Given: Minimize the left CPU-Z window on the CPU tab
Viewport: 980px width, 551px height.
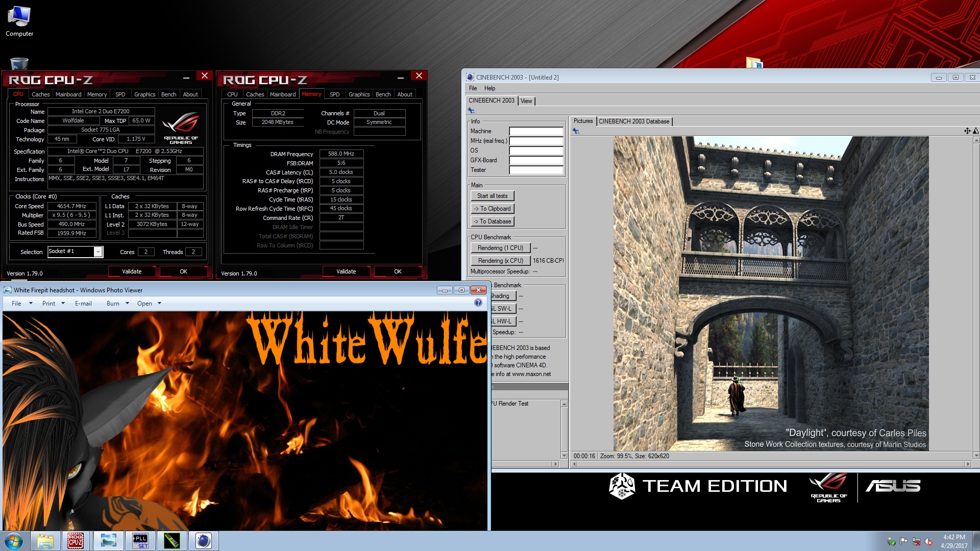Looking at the screenshot, I should point(186,77).
